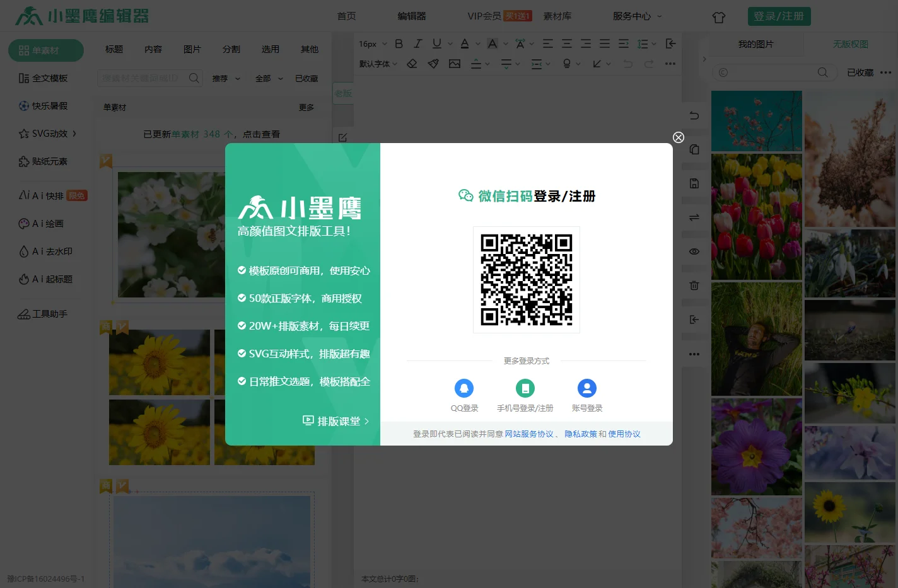The height and width of the screenshot is (588, 898).
Task: Show 已收藏 materials in material panel
Action: coord(306,79)
